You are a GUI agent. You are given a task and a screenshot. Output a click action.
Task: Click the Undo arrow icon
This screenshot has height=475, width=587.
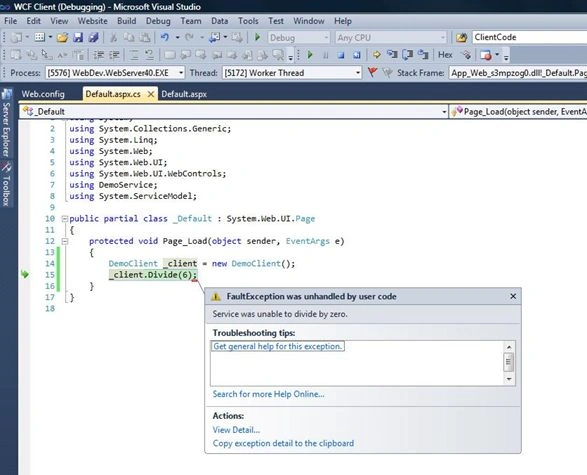pyautogui.click(x=165, y=37)
